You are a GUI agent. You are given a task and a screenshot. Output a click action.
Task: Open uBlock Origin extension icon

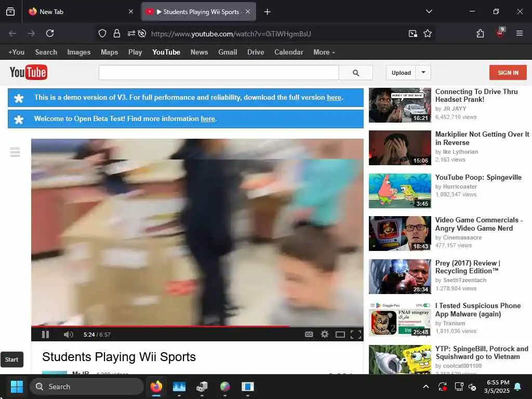(x=500, y=33)
